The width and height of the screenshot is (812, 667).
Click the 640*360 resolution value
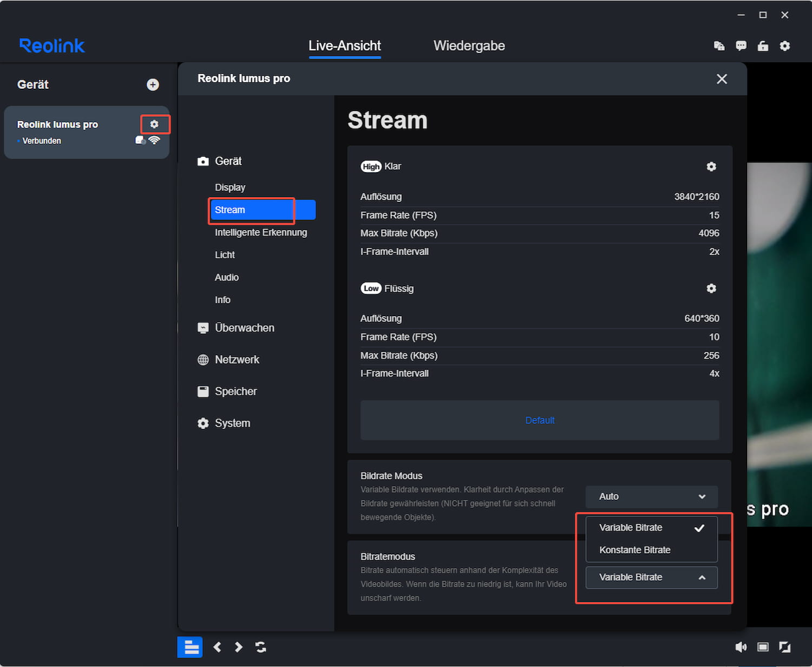pos(702,319)
